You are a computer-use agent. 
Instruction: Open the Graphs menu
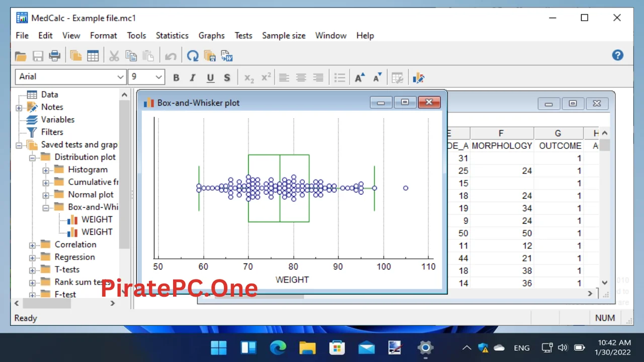pos(211,35)
